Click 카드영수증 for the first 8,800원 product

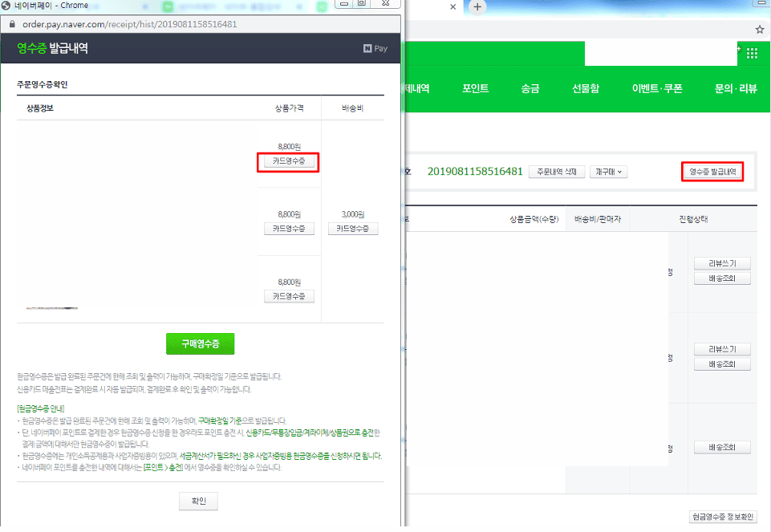[289, 160]
